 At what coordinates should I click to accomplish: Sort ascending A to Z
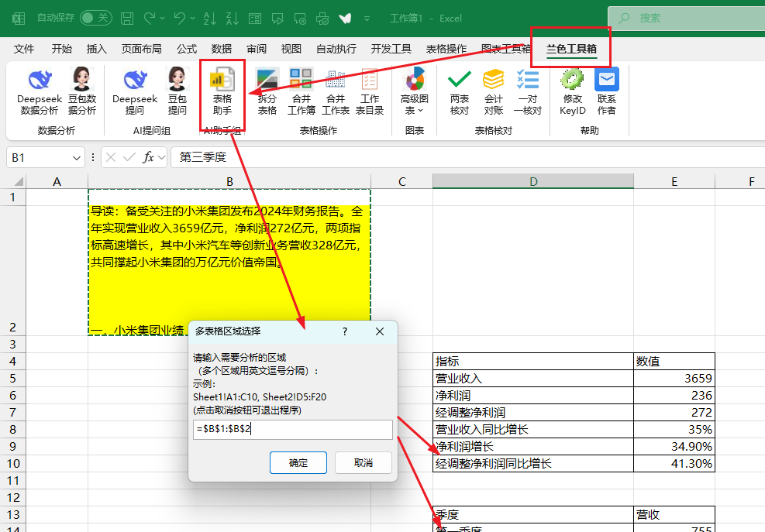(210, 19)
